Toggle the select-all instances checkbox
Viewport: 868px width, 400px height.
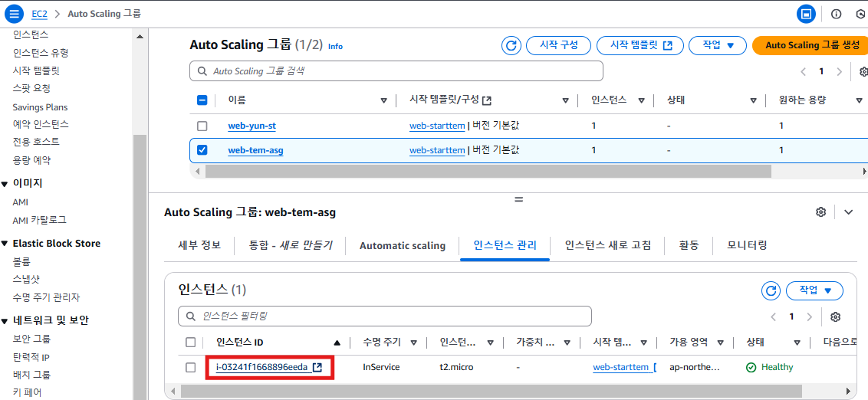(x=190, y=343)
